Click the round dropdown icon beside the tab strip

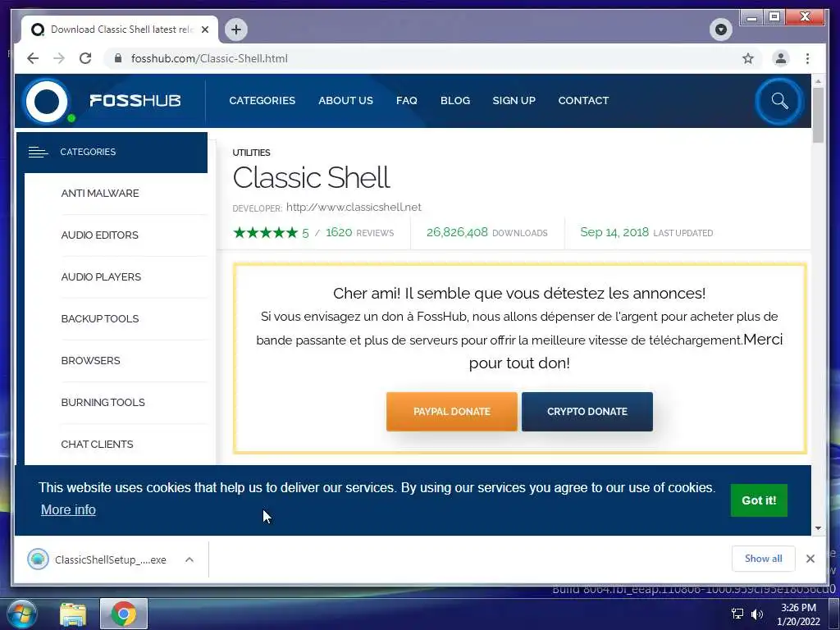coord(720,30)
